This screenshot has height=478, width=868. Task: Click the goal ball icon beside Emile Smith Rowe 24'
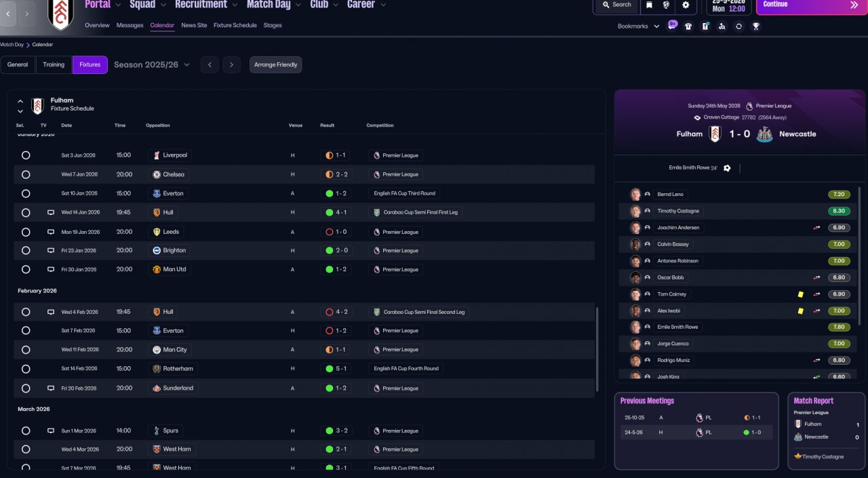point(727,168)
